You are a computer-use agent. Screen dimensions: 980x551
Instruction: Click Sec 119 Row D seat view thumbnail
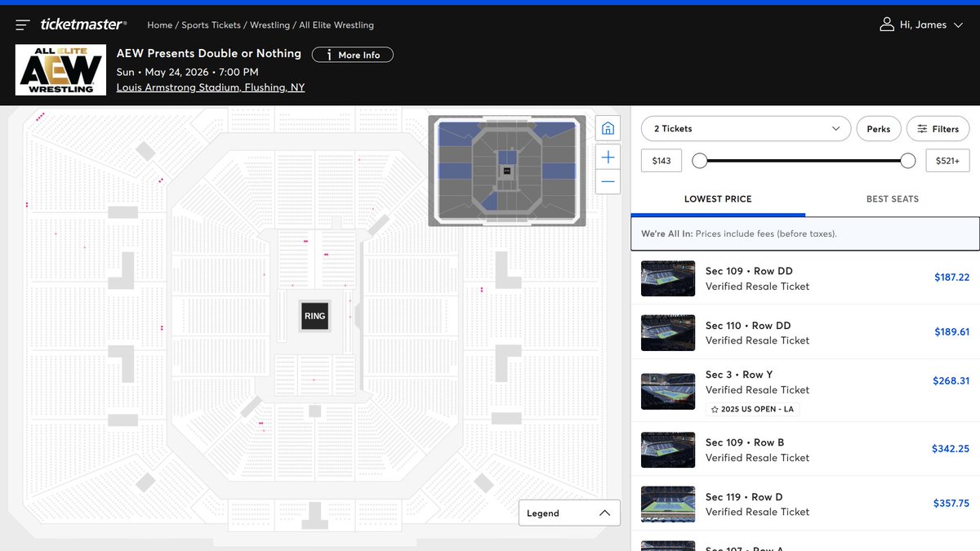coord(668,504)
